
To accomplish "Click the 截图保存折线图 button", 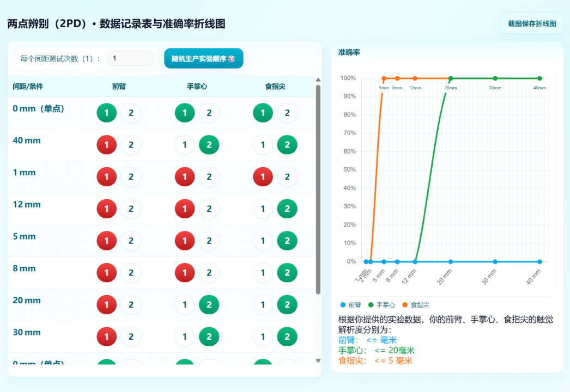I will 531,23.
